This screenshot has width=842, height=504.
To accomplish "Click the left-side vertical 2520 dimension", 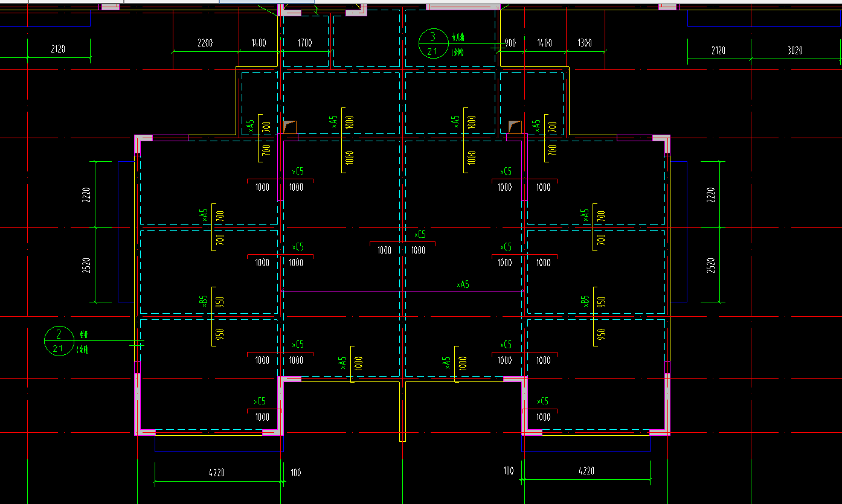I will click(x=86, y=265).
